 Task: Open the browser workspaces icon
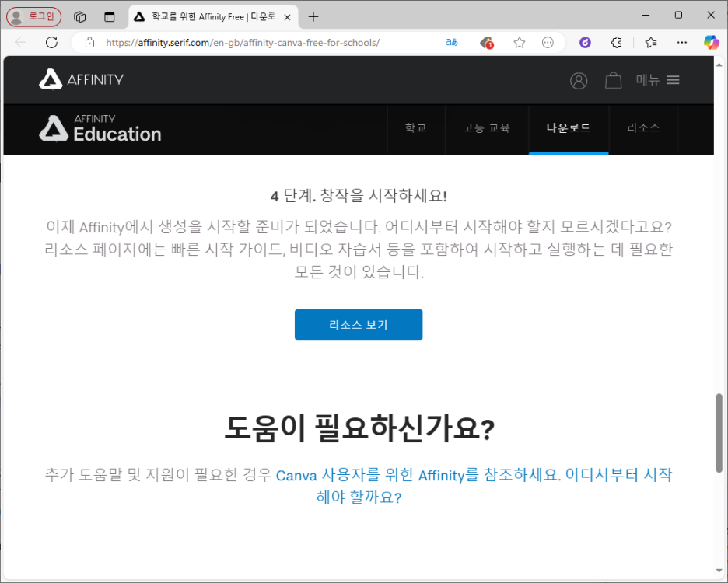click(x=80, y=16)
